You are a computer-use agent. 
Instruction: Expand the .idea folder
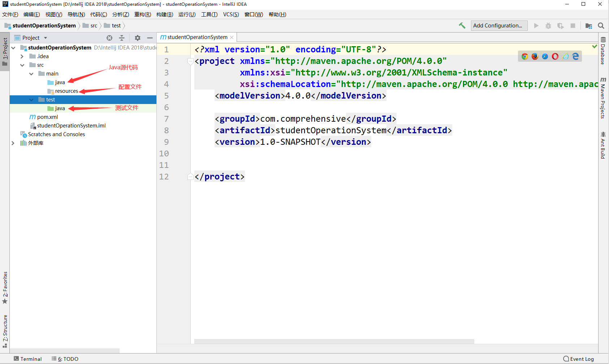tap(22, 56)
